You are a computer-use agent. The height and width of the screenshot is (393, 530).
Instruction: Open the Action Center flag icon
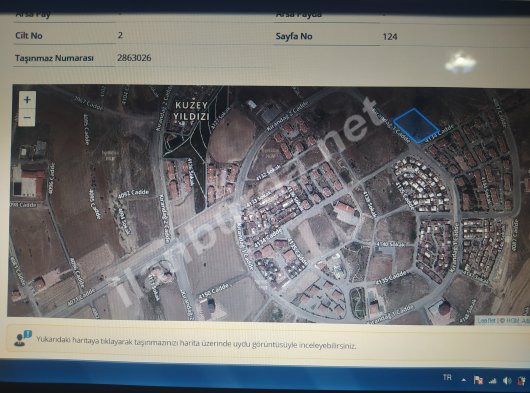[478, 380]
